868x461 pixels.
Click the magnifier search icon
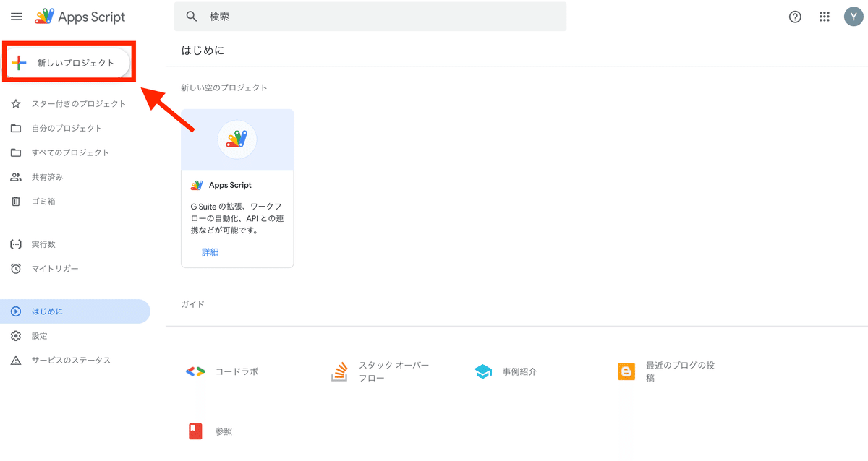[x=192, y=17]
